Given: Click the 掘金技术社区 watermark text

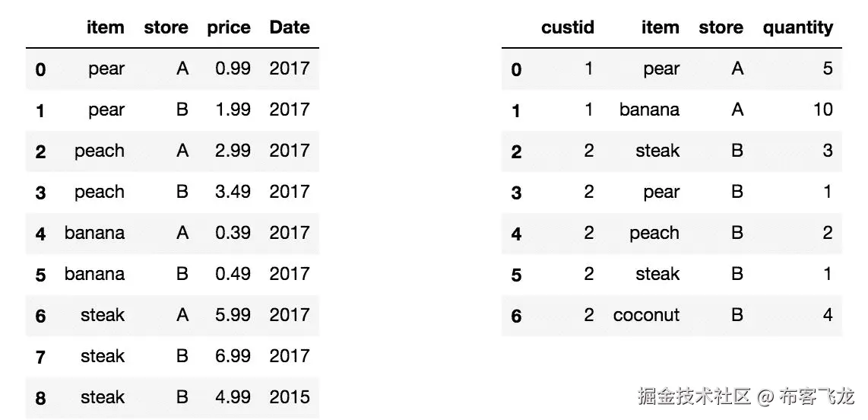Looking at the screenshot, I should pyautogui.click(x=693, y=396).
